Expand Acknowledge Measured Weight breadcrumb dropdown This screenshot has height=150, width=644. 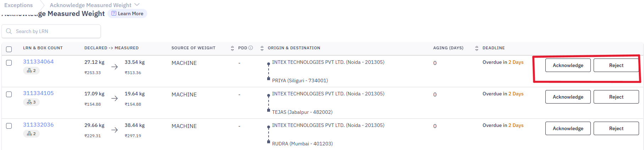click(137, 5)
